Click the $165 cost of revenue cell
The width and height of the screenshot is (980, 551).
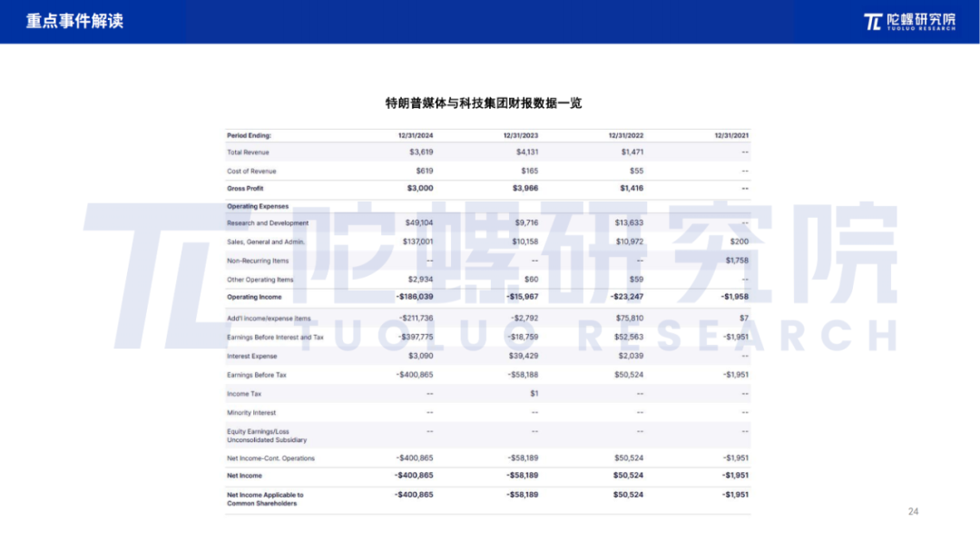529,171
